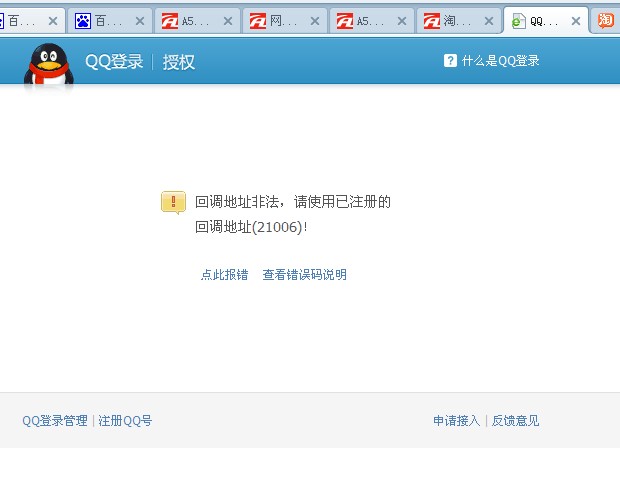
Task: Close the second 百 Baidu tab
Action: (x=140, y=21)
